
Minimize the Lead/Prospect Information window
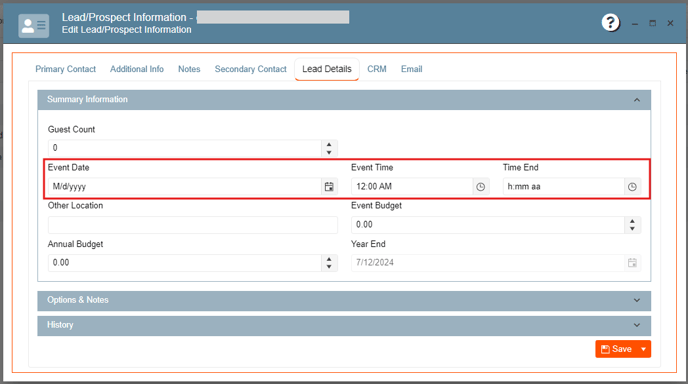pyautogui.click(x=635, y=23)
